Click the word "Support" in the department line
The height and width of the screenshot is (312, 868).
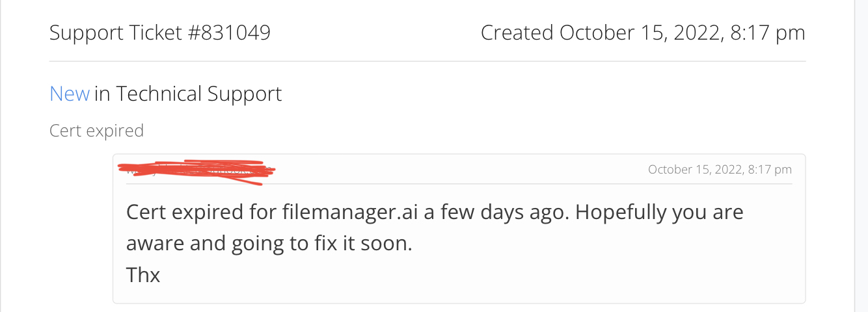tap(245, 94)
